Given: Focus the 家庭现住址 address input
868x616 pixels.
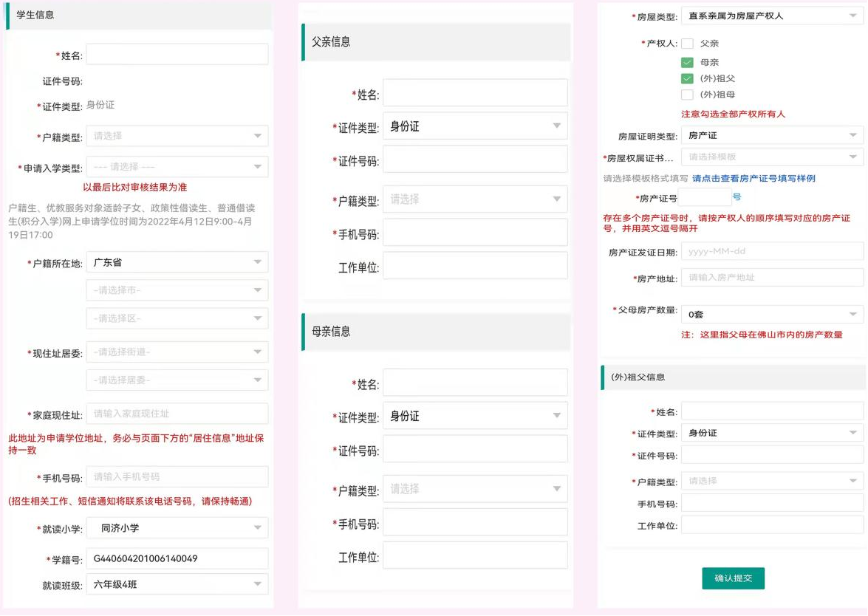Looking at the screenshot, I should 177,414.
